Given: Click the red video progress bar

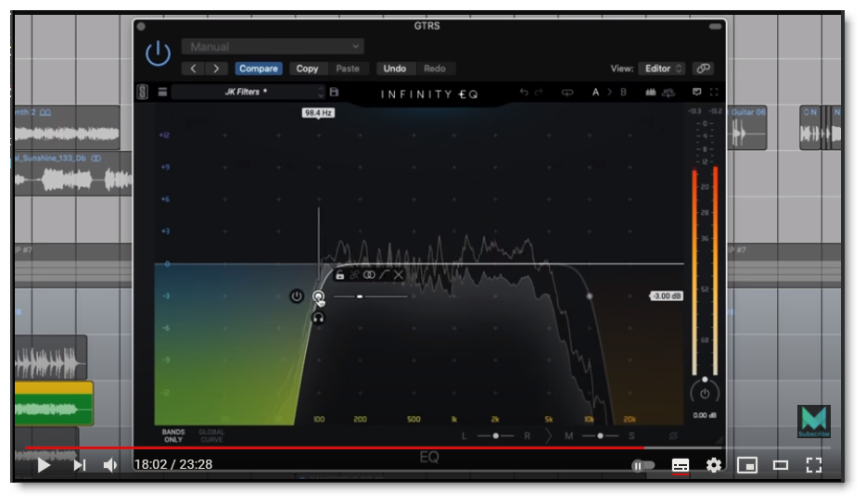Looking at the screenshot, I should click(x=335, y=447).
